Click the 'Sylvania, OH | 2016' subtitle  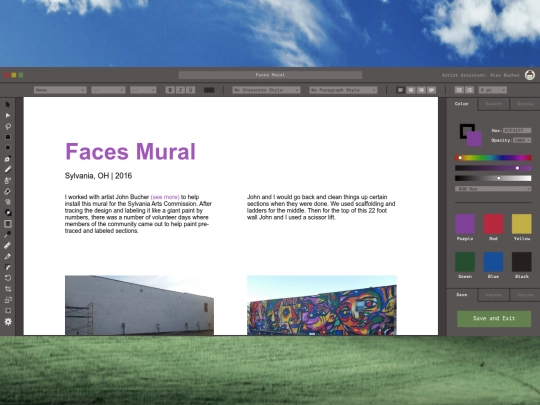click(98, 176)
